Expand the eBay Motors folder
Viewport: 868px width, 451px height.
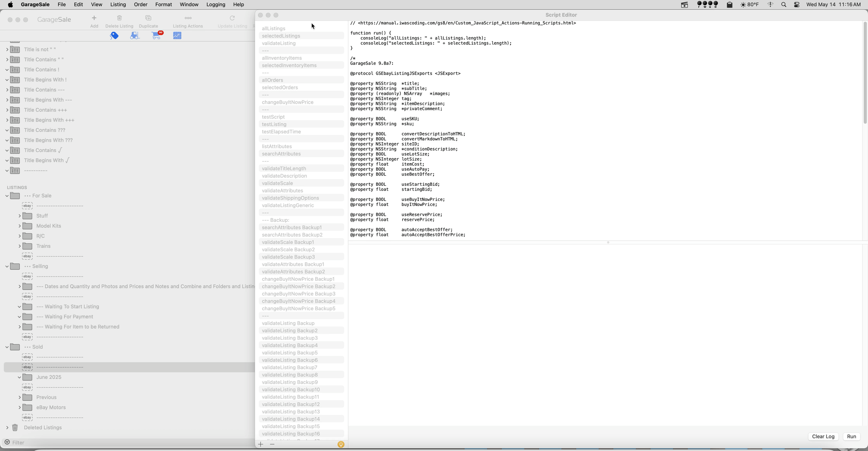pyautogui.click(x=19, y=407)
